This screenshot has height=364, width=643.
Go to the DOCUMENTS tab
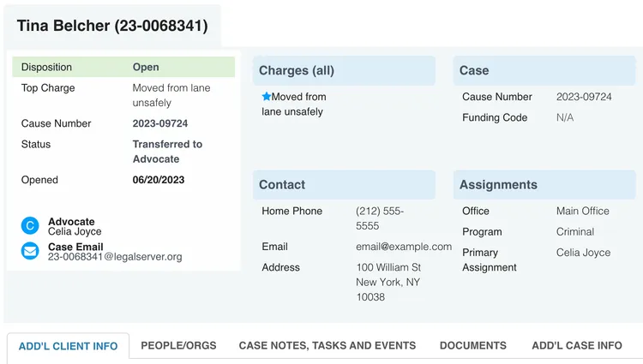coord(473,346)
